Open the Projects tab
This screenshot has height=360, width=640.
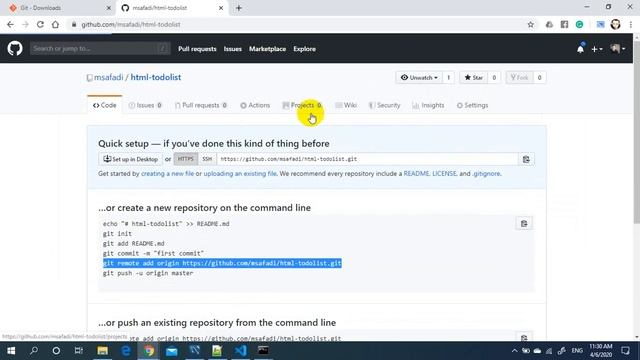pyautogui.click(x=302, y=105)
